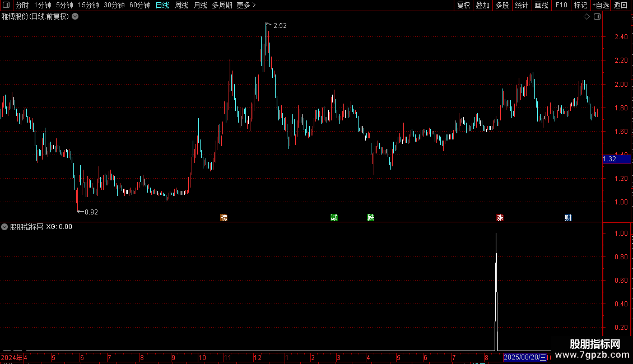Select the 5分钟 period
This screenshot has width=633, height=364.
[64, 5]
